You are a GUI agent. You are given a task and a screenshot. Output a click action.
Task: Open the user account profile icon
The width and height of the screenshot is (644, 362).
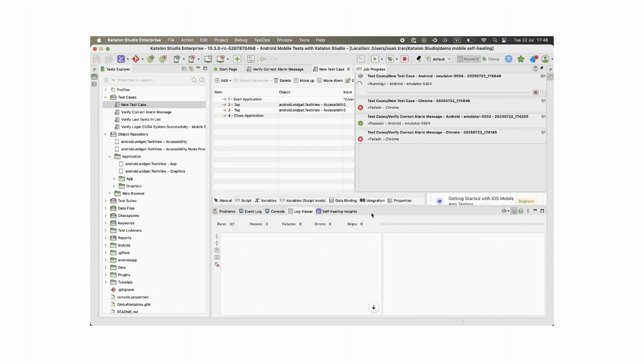pyautogui.click(x=545, y=59)
